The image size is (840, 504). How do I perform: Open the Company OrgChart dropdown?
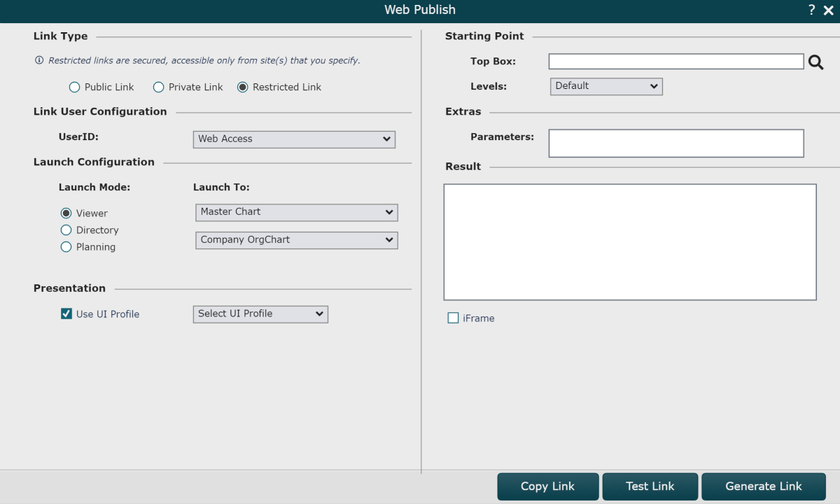pyautogui.click(x=296, y=240)
